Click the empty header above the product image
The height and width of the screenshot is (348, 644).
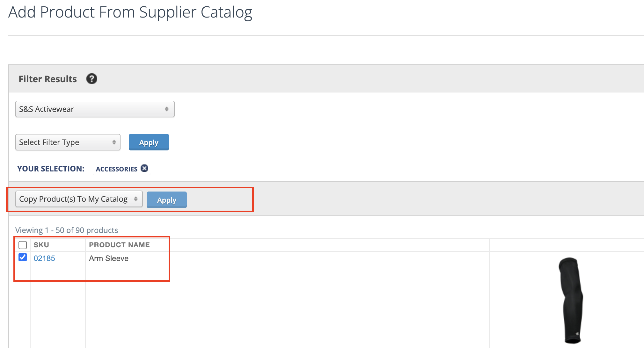(x=566, y=245)
